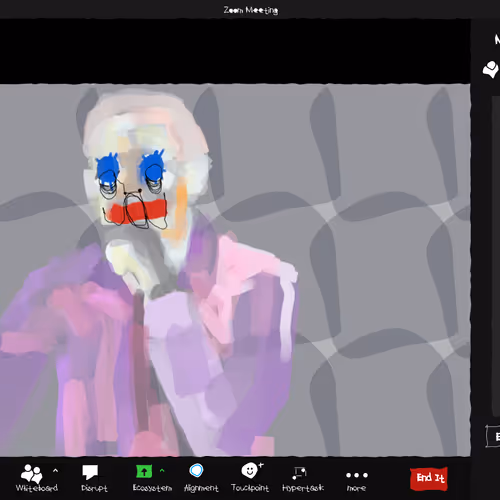Viewport: 500px width, 500px height.
Task: Click the outlined button at side panel bottom
Action: coord(493,436)
